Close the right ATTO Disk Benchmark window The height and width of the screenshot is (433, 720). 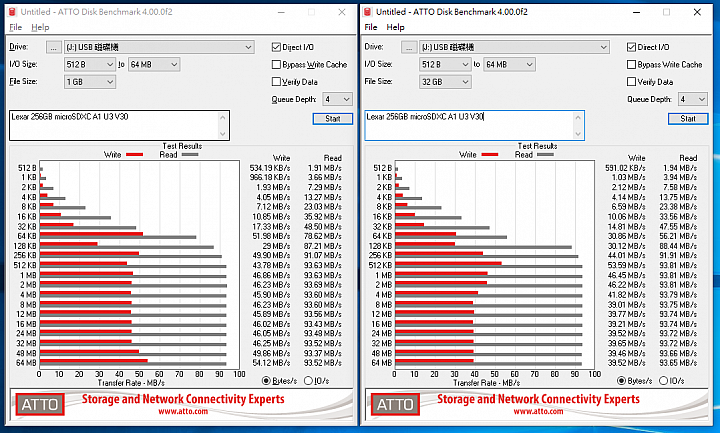(x=697, y=12)
